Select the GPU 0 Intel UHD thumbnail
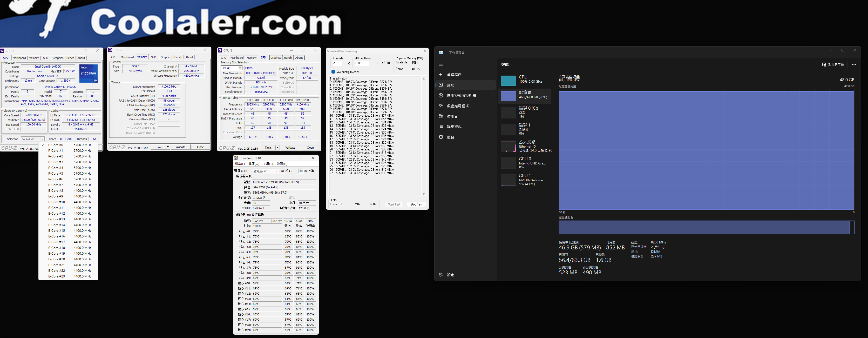 [x=508, y=163]
